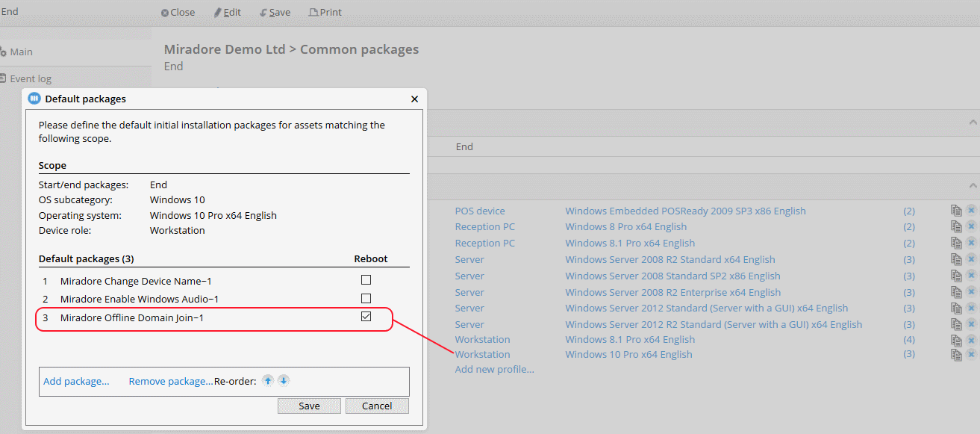980x434 pixels.
Task: Move selected package up in order
Action: [268, 380]
